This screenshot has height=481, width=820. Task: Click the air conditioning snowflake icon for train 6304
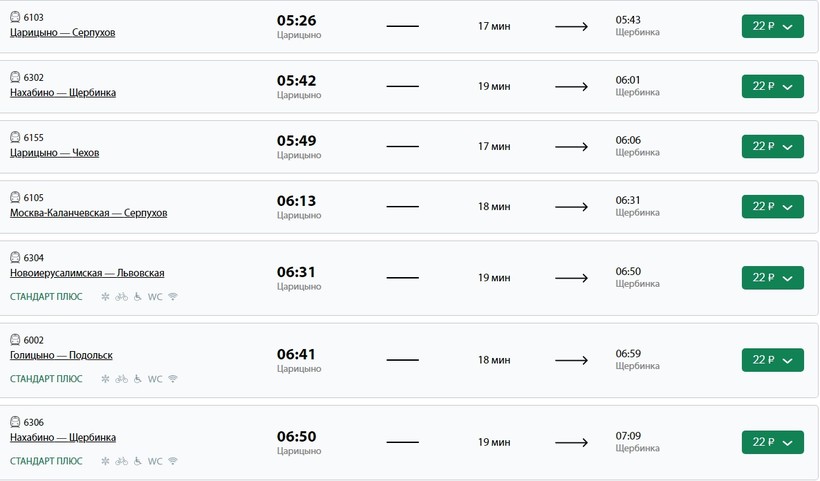[x=105, y=297]
